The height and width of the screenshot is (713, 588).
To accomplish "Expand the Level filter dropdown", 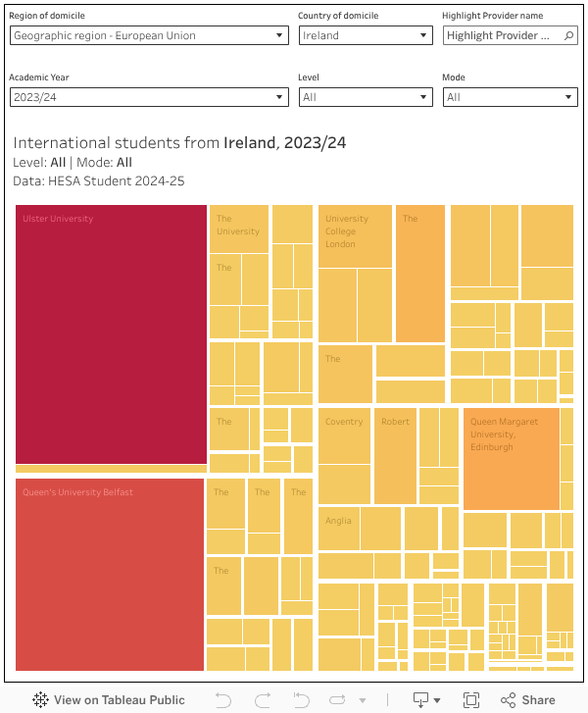I will pyautogui.click(x=365, y=97).
